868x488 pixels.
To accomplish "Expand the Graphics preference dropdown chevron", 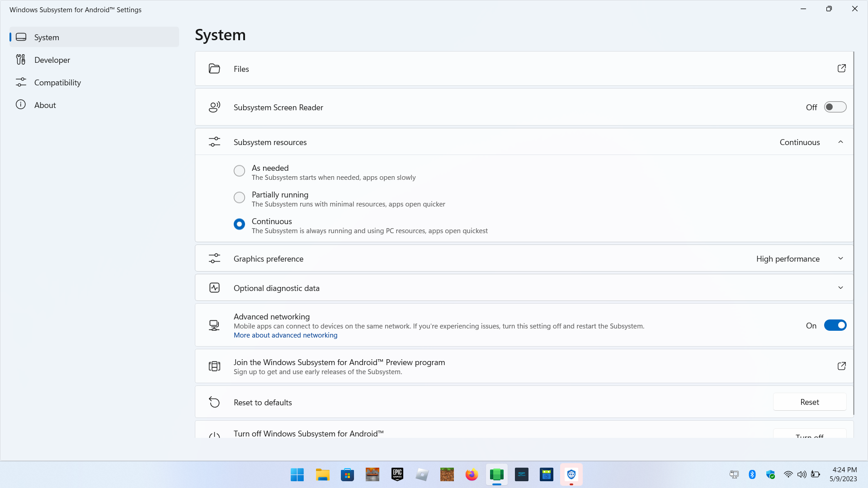I will 840,258.
